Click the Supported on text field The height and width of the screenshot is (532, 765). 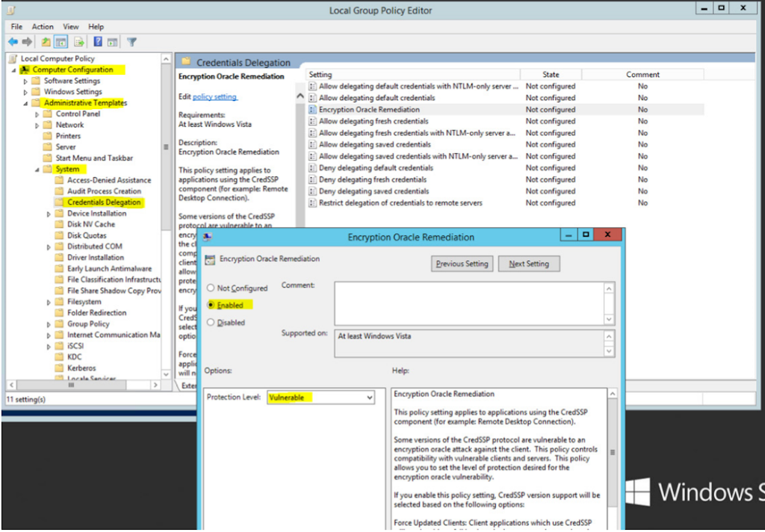click(469, 344)
